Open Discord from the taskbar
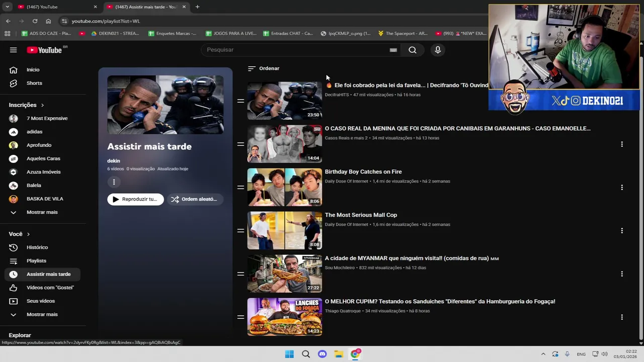The width and height of the screenshot is (644, 362). pos(323,354)
